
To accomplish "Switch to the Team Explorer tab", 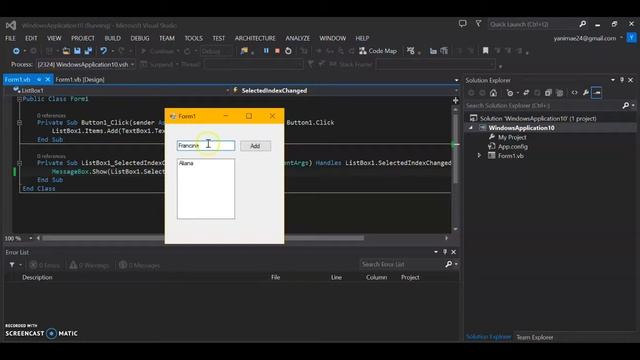I will 535,337.
